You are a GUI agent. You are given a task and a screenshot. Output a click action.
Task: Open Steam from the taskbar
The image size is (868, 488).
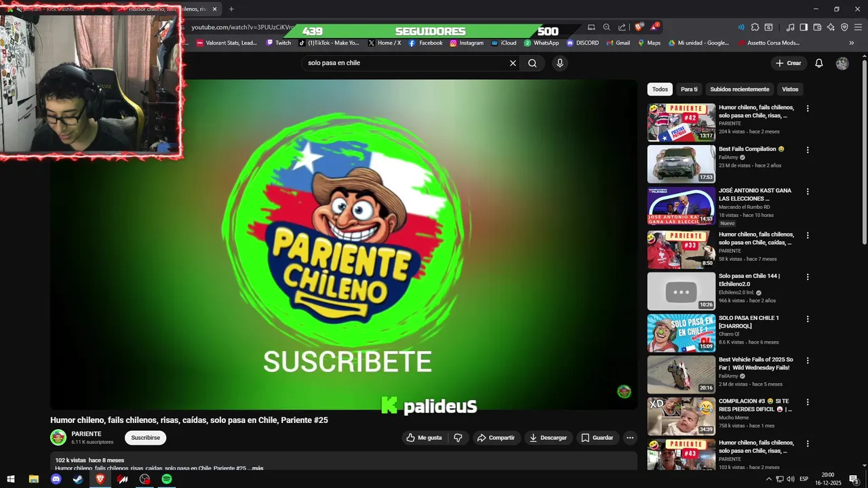tap(78, 479)
